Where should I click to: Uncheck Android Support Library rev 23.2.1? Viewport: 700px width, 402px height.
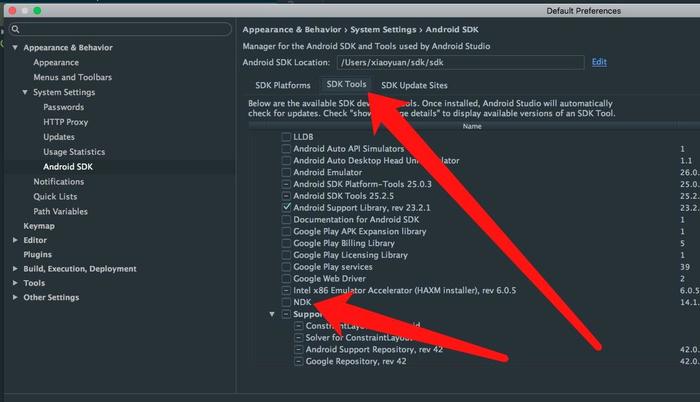287,207
